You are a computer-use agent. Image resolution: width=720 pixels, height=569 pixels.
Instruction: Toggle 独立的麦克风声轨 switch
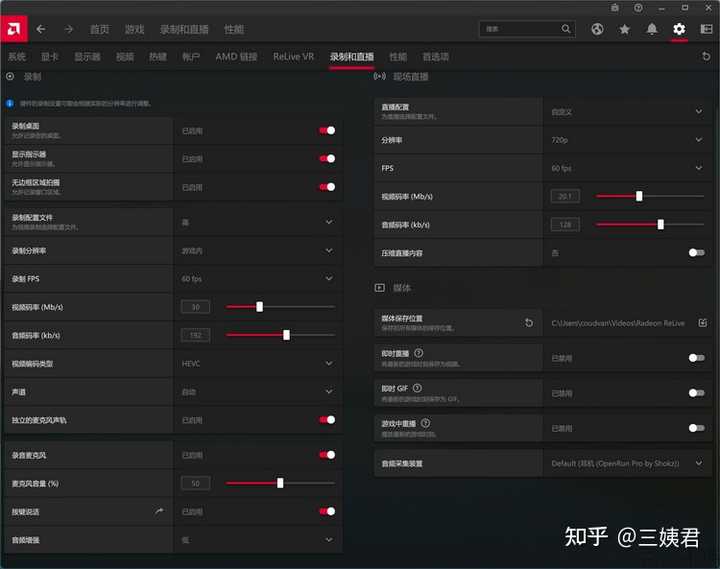pyautogui.click(x=327, y=420)
